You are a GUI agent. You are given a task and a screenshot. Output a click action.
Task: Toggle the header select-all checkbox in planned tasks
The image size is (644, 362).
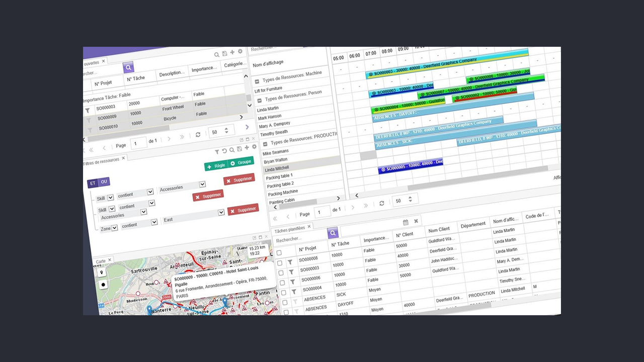coord(278,253)
